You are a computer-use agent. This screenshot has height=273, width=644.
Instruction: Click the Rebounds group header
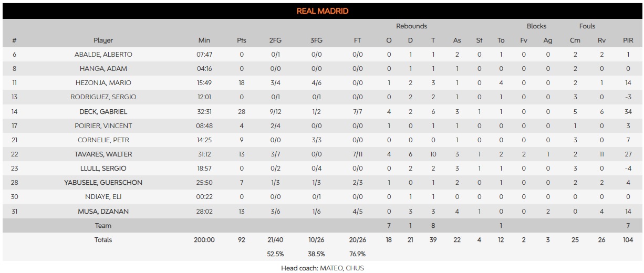click(411, 26)
